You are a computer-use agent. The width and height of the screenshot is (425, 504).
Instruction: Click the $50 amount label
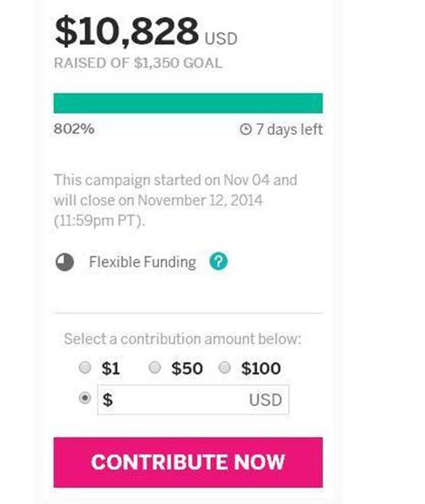[x=187, y=368]
